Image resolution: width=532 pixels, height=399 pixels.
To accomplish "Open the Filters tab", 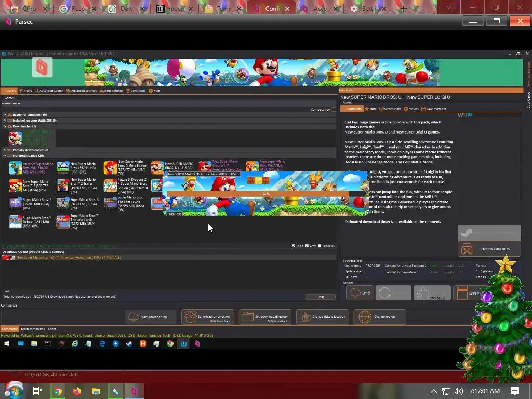I will pos(25,91).
